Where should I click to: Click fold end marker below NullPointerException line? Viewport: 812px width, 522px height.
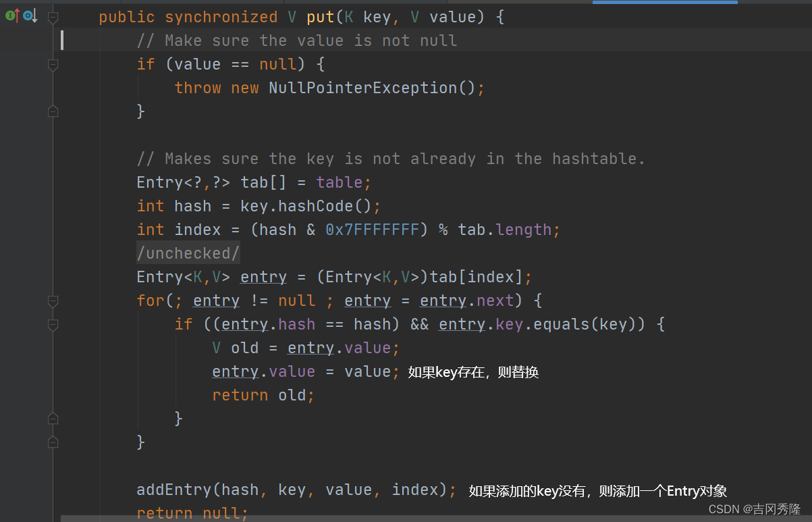tap(53, 111)
